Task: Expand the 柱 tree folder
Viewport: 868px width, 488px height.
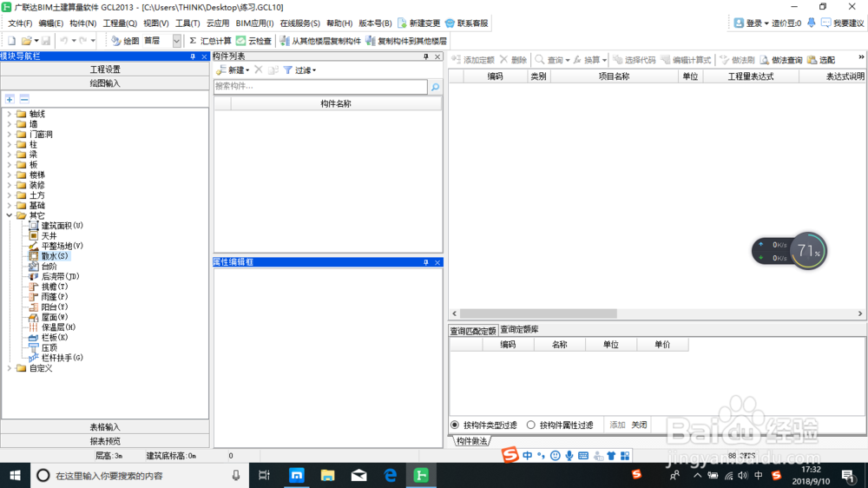Action: (x=9, y=144)
